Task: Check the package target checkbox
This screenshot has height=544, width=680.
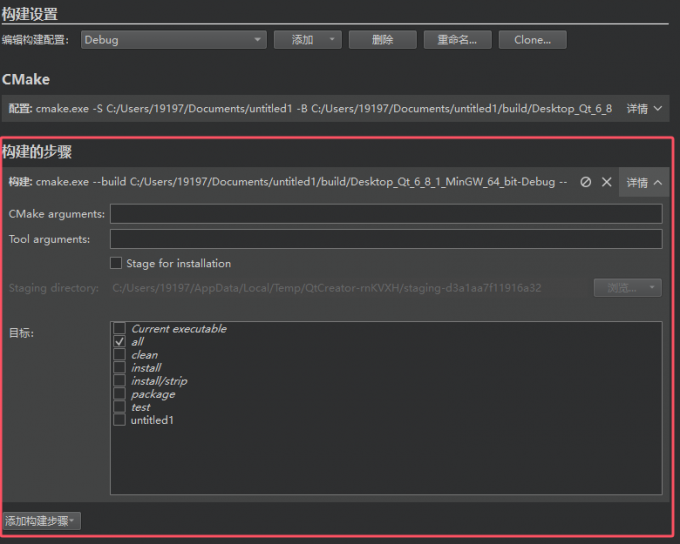Action: tap(120, 394)
